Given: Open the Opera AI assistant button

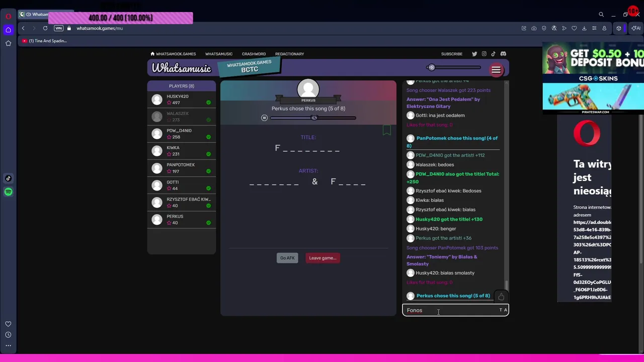Looking at the screenshot, I should 637,28.
